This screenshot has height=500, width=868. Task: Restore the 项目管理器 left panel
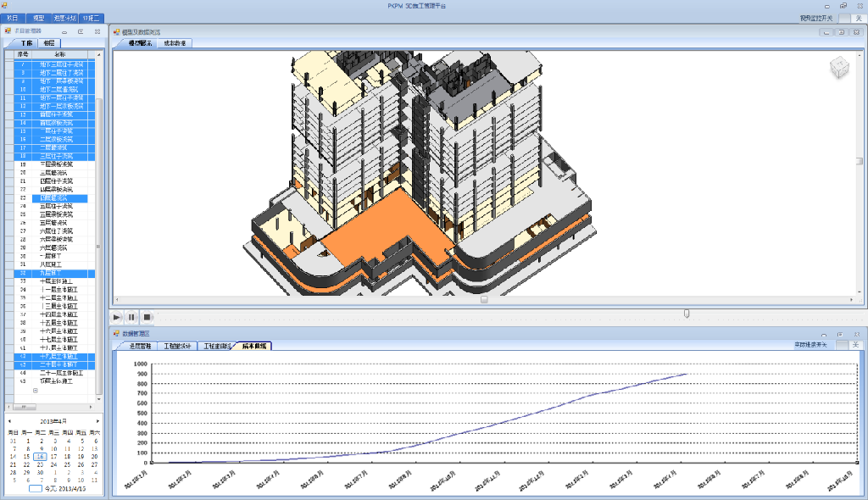[81, 31]
